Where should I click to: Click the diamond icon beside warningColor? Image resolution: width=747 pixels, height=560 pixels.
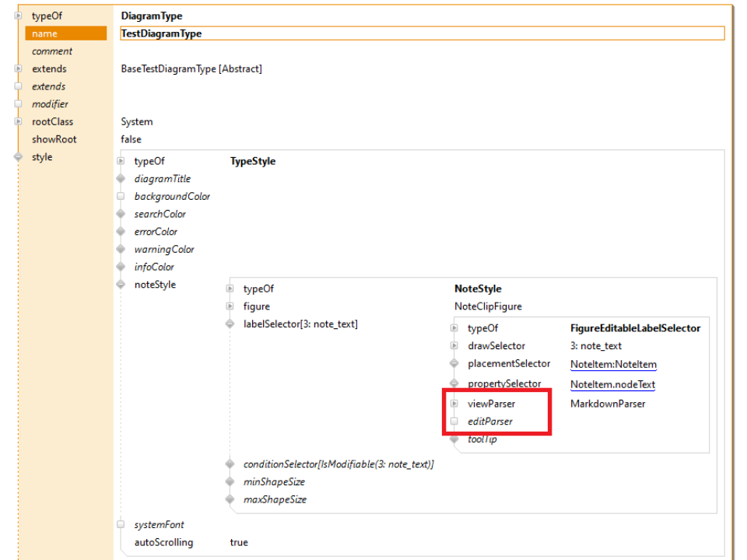click(x=121, y=250)
